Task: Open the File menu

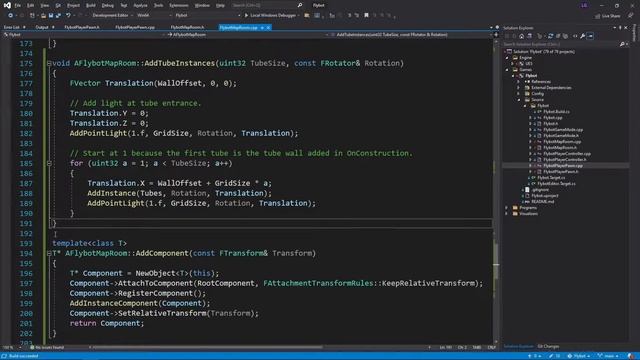Action: pos(18,5)
